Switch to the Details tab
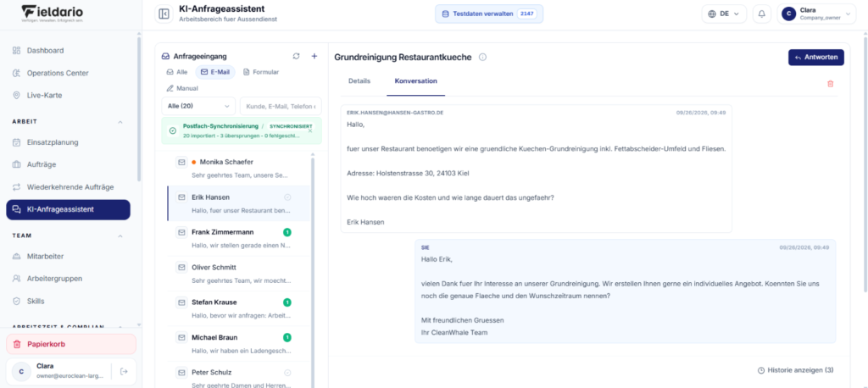The image size is (868, 388). [x=359, y=80]
